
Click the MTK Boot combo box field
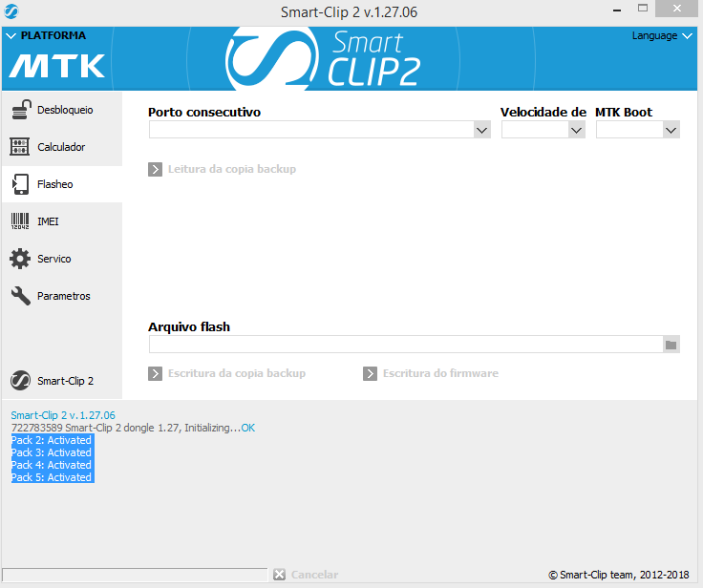click(x=638, y=131)
